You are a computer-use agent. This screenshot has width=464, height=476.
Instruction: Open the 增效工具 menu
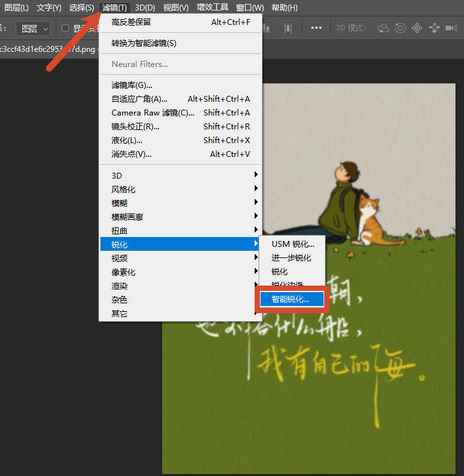(213, 8)
